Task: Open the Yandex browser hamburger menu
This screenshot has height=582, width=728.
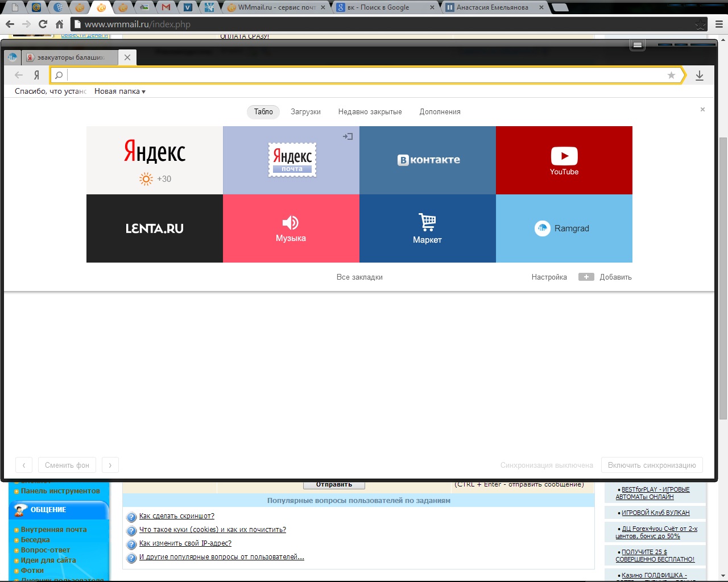Action: pos(638,45)
